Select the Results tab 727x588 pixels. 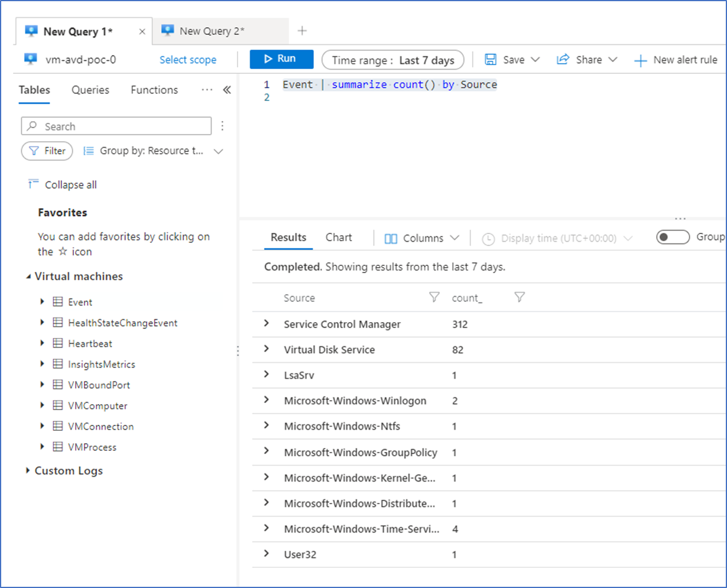[288, 238]
